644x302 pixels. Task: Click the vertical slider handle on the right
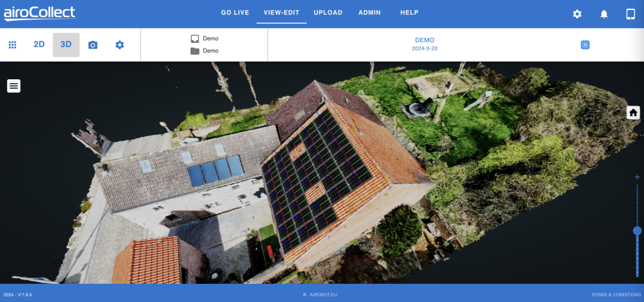point(637,231)
